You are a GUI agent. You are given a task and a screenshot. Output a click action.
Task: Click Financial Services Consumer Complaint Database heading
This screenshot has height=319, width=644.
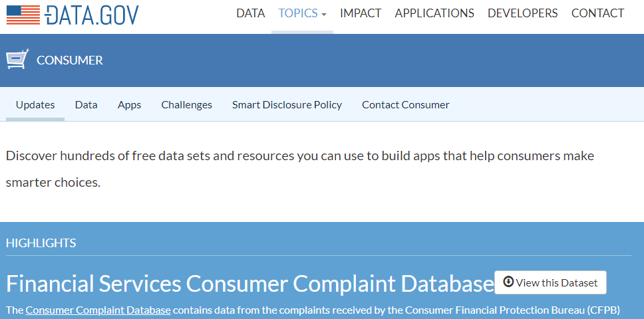(x=249, y=283)
